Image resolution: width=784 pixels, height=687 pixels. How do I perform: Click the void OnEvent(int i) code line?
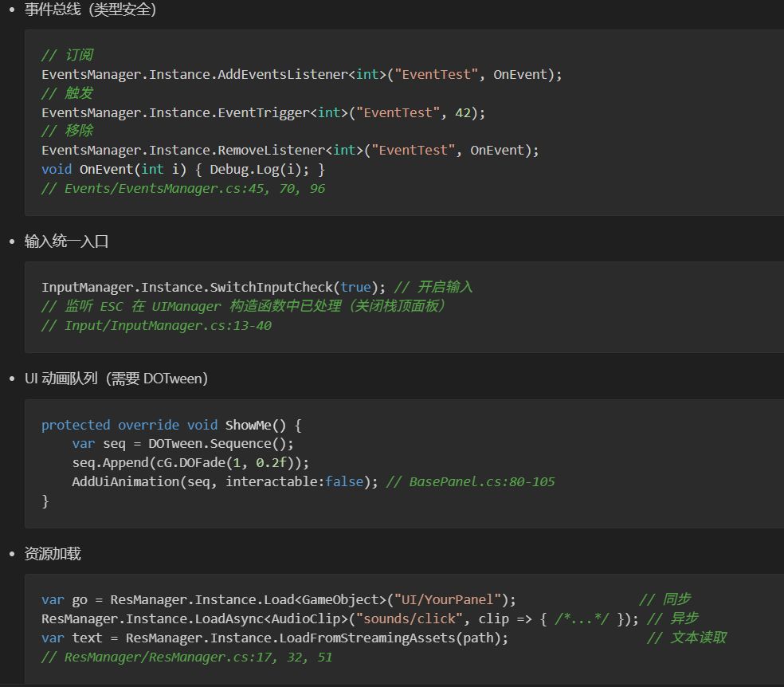point(183,169)
